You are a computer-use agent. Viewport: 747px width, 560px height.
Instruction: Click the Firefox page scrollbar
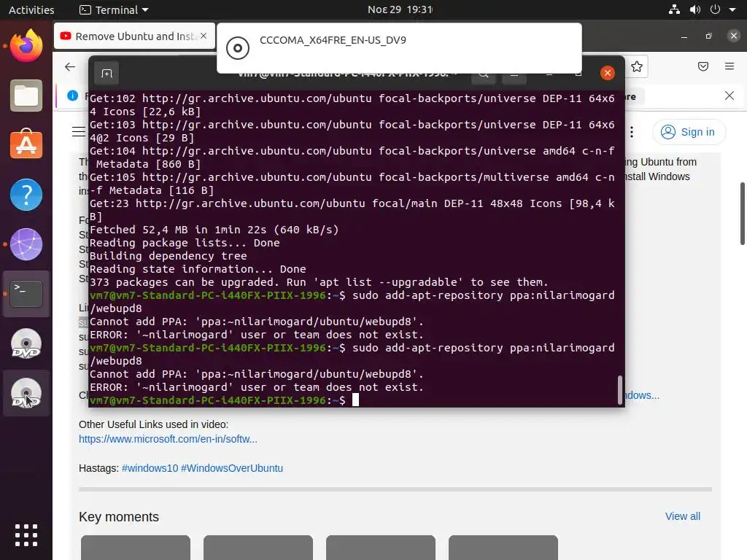[x=743, y=214]
